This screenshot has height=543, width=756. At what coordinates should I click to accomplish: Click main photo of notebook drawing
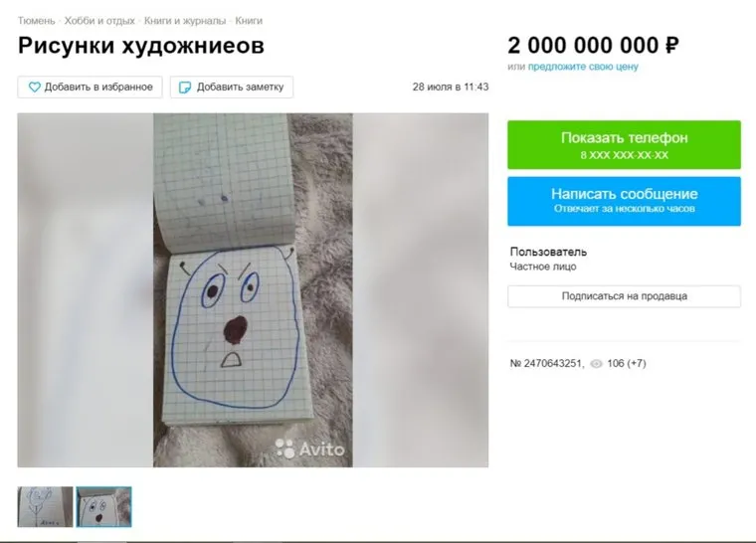pyautogui.click(x=253, y=290)
